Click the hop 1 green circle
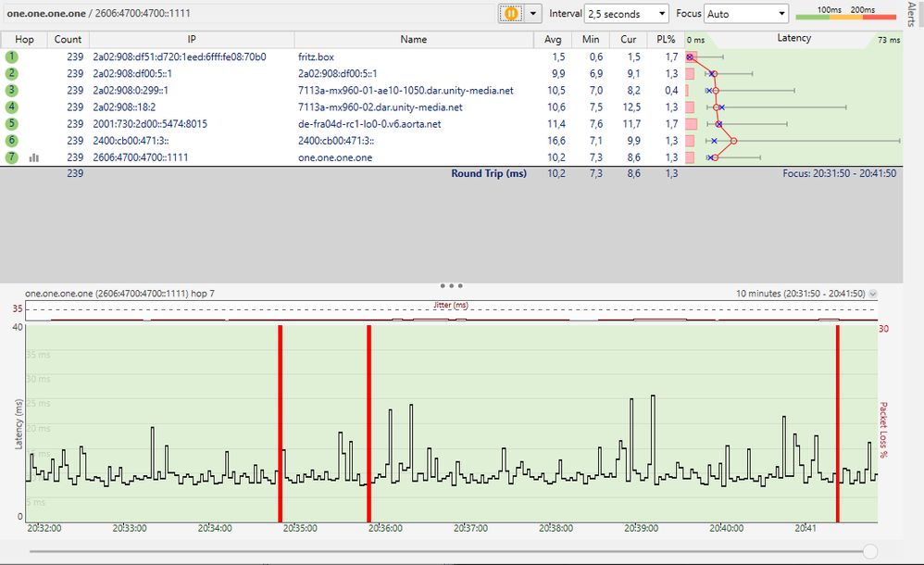The image size is (924, 565). point(12,56)
